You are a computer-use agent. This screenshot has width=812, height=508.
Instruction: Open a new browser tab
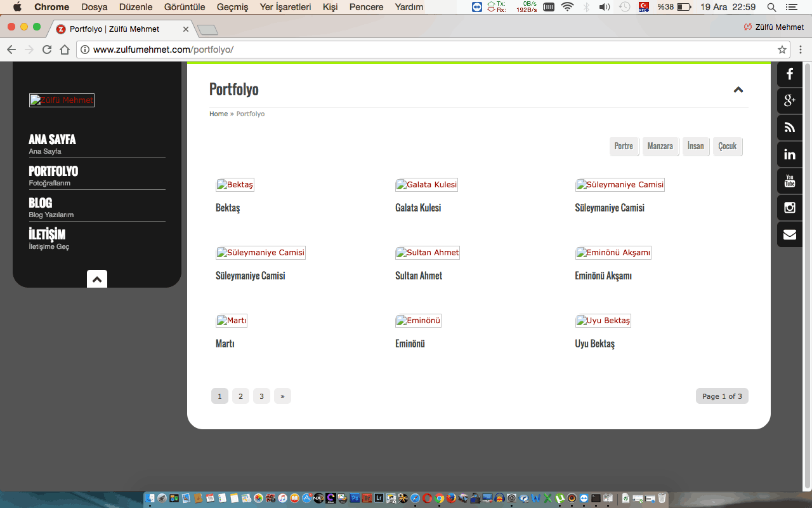tap(207, 30)
